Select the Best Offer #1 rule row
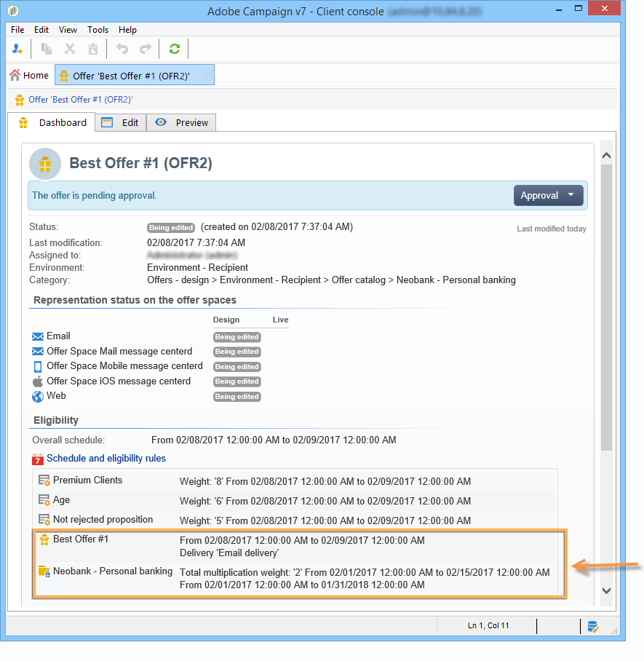The image size is (644, 661). [x=295, y=546]
